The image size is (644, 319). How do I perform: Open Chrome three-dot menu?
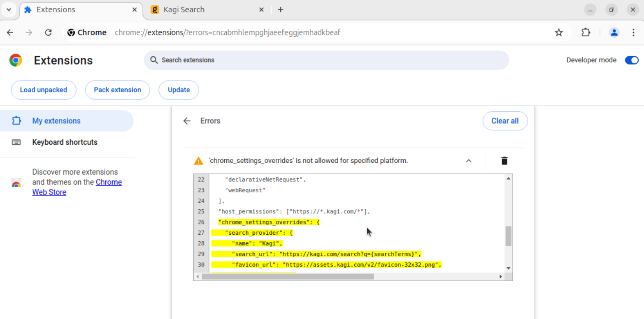(x=633, y=32)
